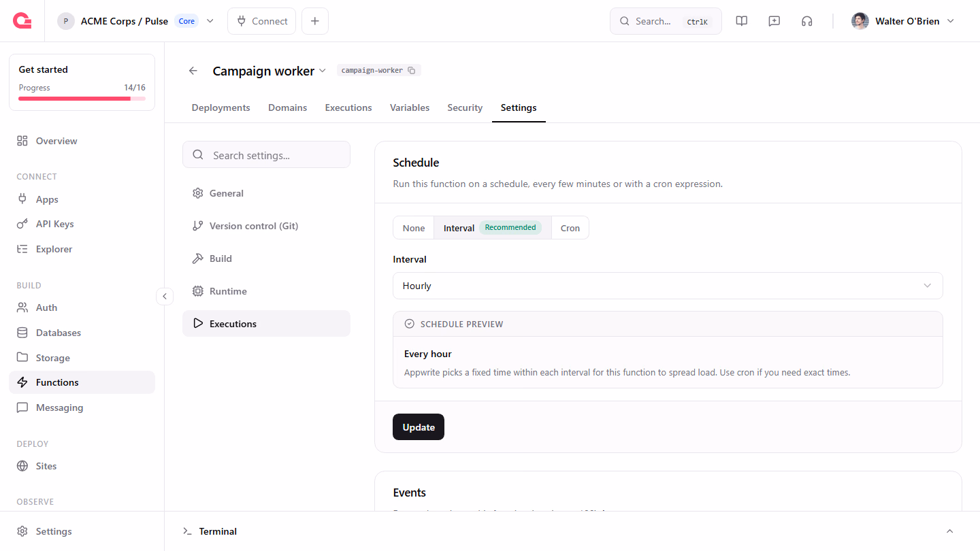Open the support headset icon

[807, 21]
